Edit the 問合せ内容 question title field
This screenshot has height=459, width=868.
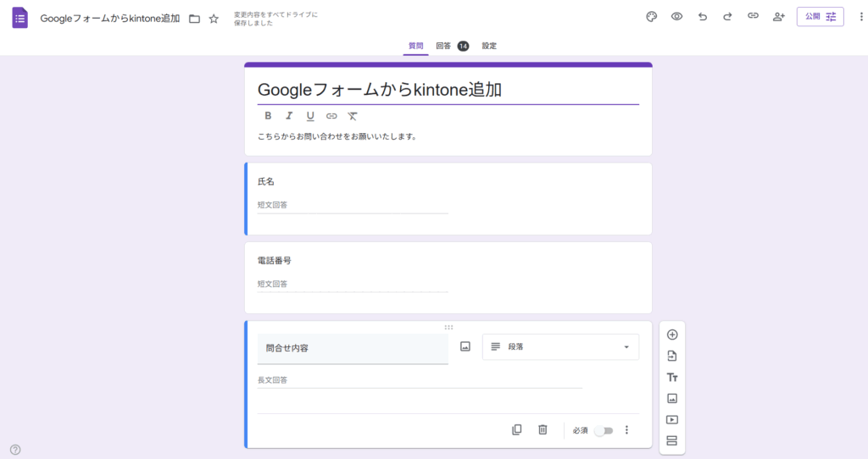click(353, 348)
